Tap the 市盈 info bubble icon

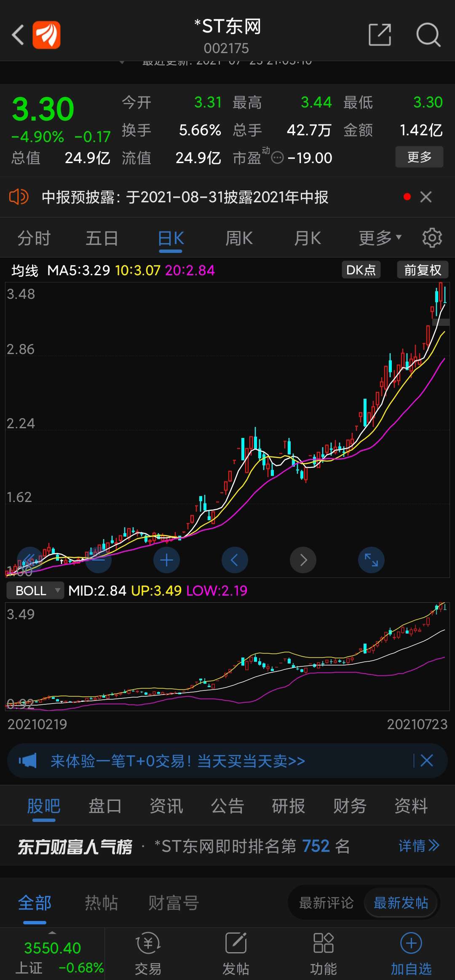click(277, 158)
